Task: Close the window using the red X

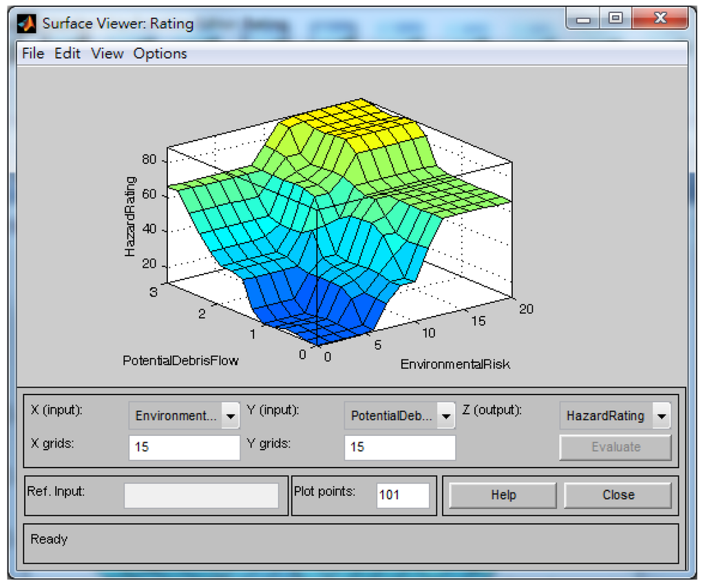Action: [660, 19]
